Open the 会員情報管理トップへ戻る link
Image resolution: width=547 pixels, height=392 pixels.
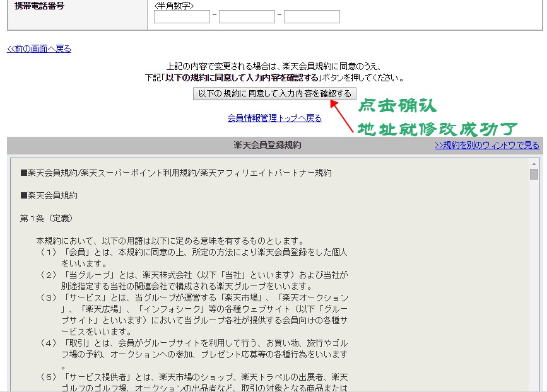(x=274, y=118)
